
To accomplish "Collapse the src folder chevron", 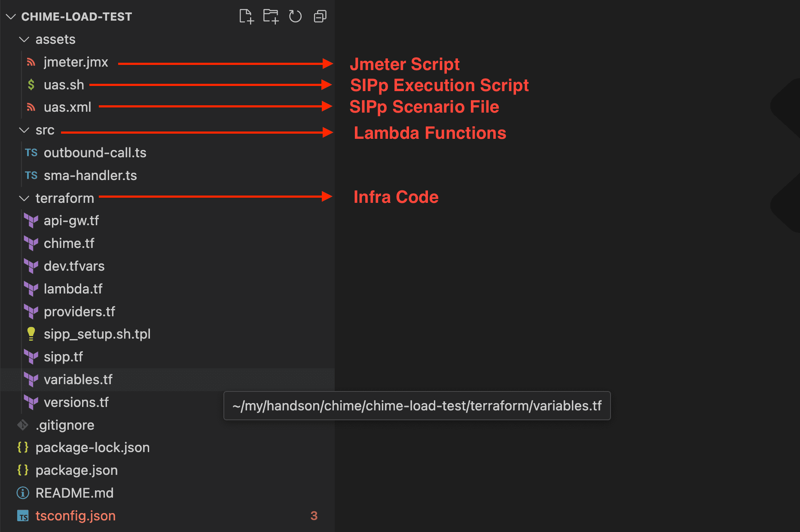I will (24, 130).
